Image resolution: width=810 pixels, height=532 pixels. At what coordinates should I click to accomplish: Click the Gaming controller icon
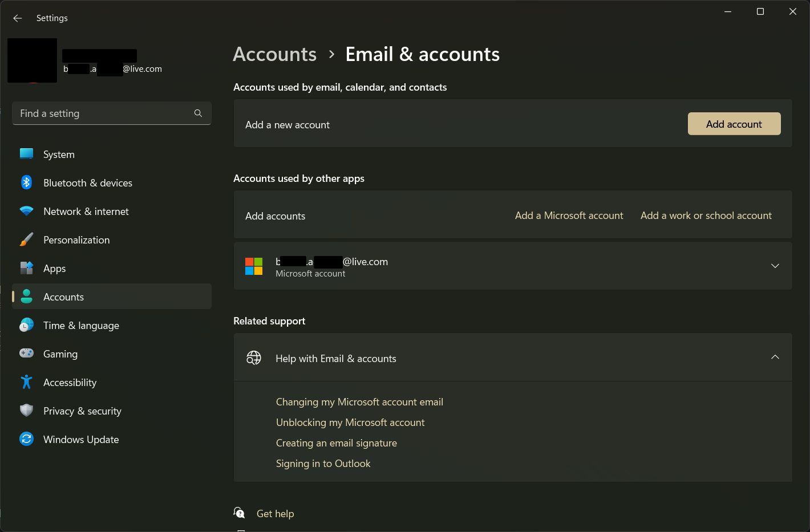pos(26,354)
